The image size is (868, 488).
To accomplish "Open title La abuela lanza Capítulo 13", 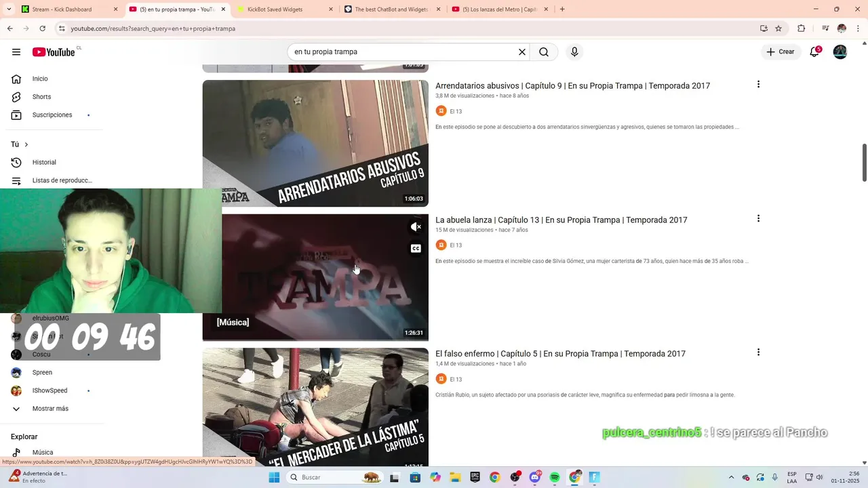I will click(x=561, y=220).
